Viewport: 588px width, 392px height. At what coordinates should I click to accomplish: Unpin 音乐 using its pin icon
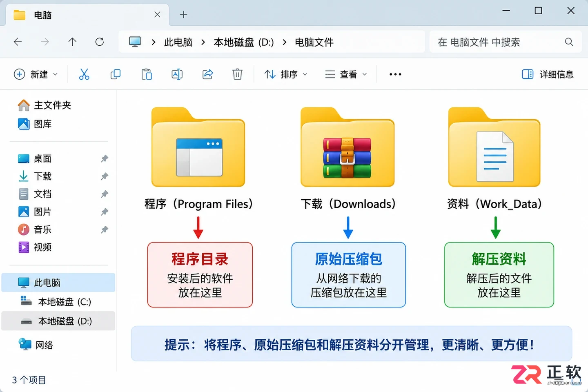tap(105, 229)
